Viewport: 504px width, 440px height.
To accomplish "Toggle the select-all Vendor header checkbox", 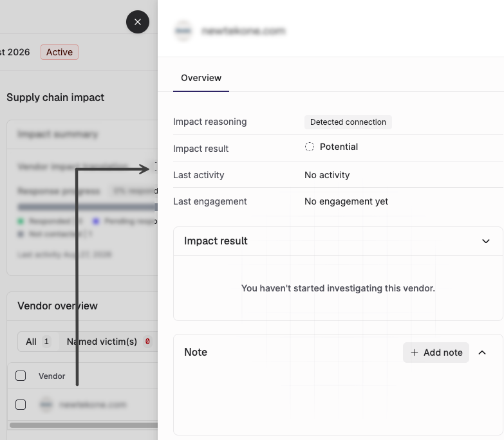I will pyautogui.click(x=21, y=376).
